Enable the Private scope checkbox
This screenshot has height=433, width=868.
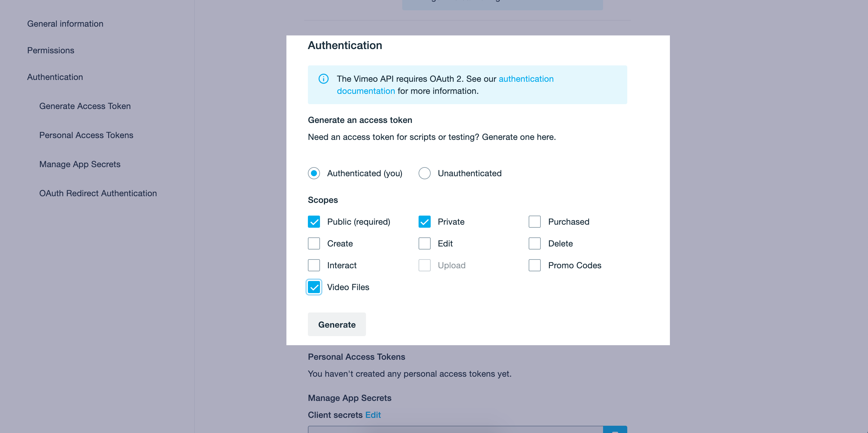(423, 221)
